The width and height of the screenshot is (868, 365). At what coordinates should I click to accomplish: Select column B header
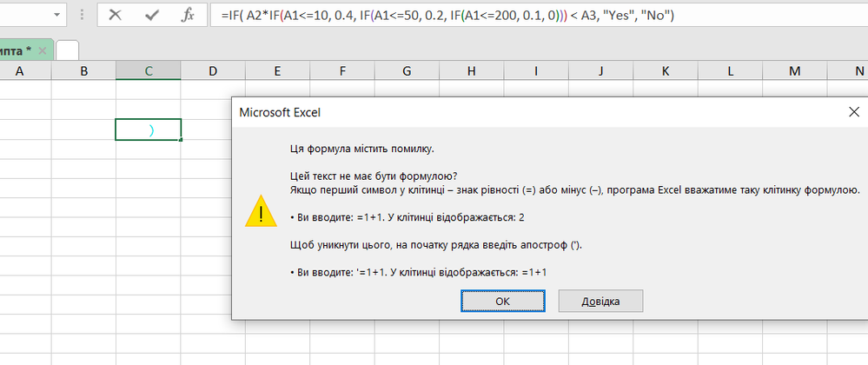click(x=83, y=71)
